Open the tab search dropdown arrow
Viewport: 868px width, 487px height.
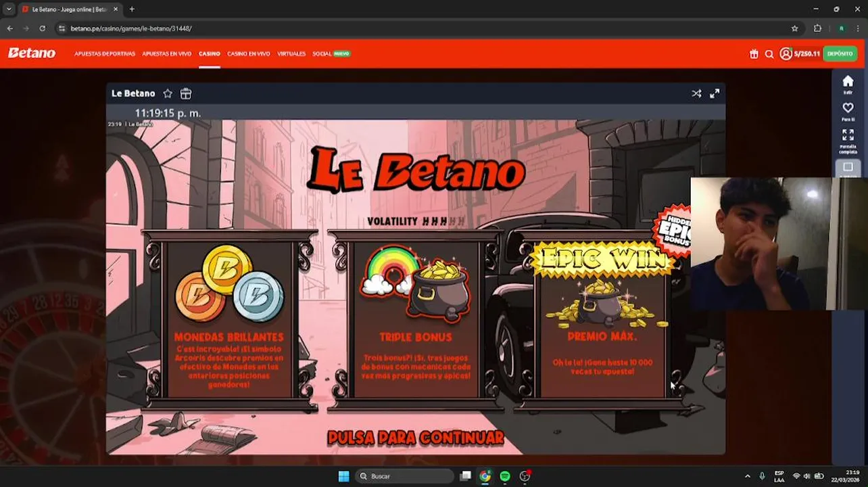(x=9, y=9)
